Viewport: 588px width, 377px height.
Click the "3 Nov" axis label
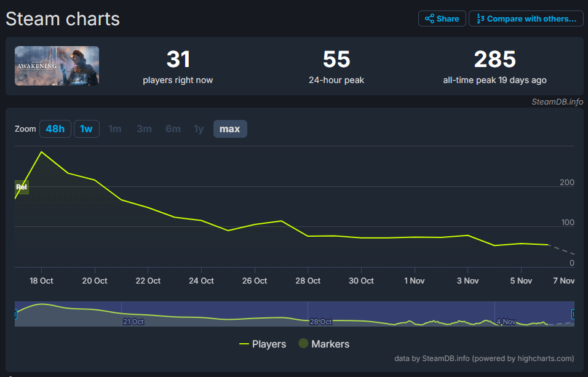tap(467, 280)
